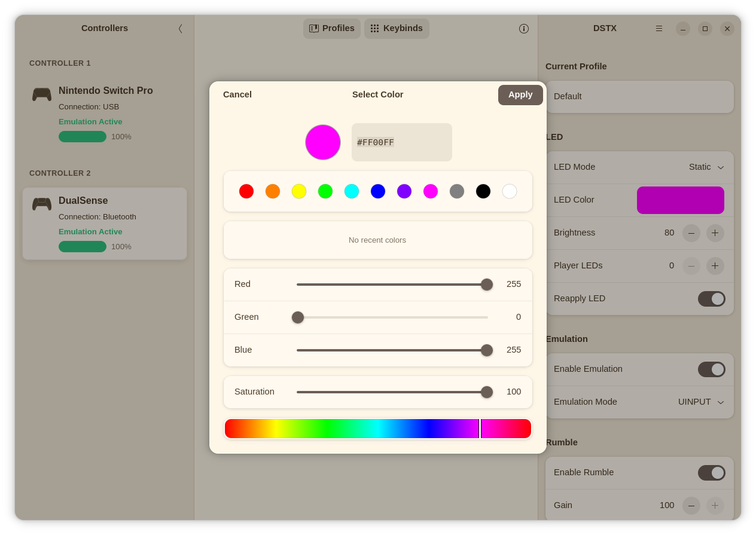Decrease rumble Gain with minus button
Image resolution: width=756 pixels, height=535 pixels.
tap(691, 506)
